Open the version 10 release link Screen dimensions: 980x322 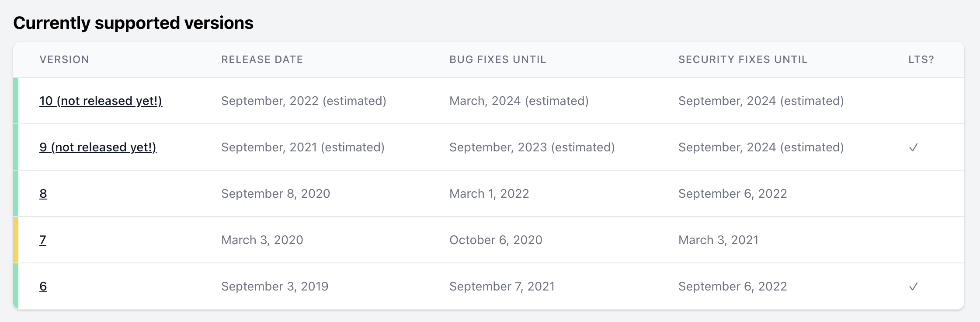coord(101,101)
